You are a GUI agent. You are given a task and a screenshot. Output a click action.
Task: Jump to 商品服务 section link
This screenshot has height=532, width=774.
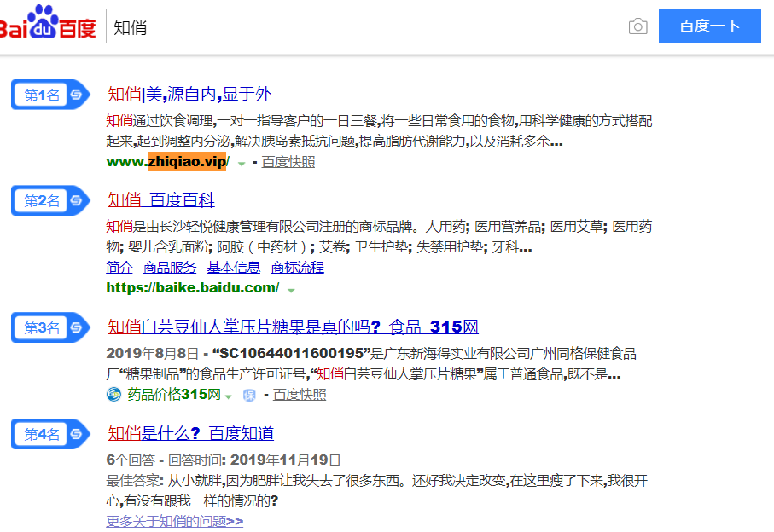(170, 267)
